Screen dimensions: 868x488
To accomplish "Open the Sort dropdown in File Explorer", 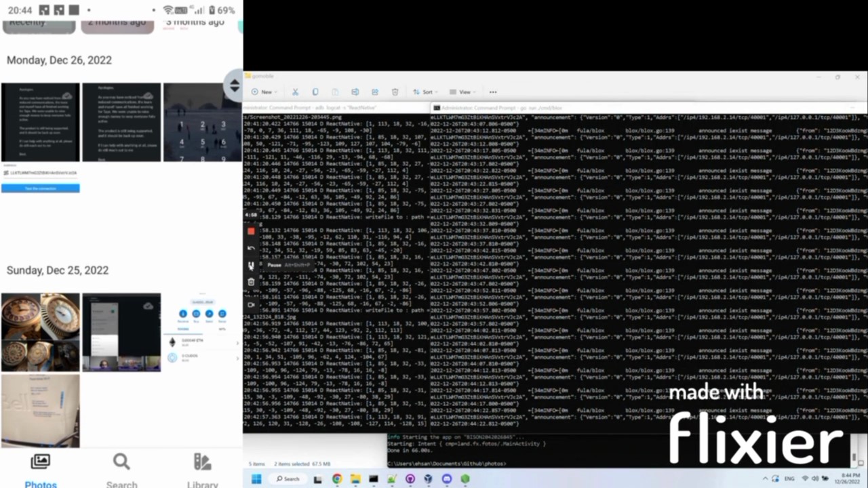I will click(x=425, y=91).
